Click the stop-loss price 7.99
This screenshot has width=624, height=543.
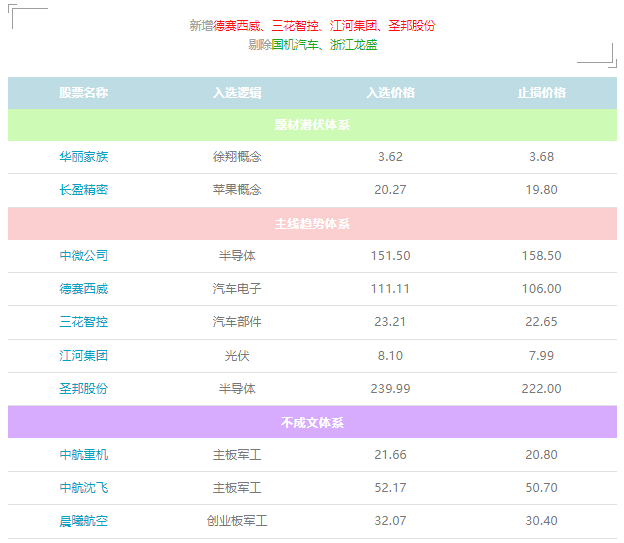tap(541, 356)
